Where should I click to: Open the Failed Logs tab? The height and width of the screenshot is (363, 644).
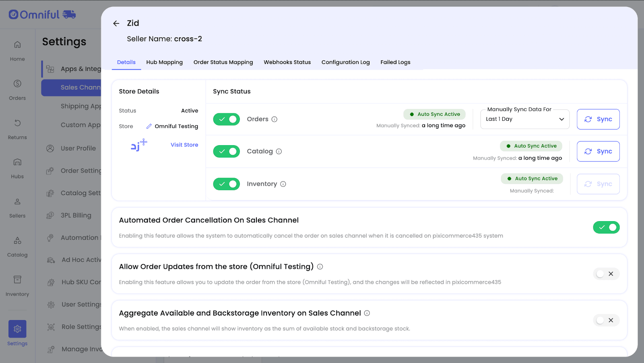tap(395, 62)
